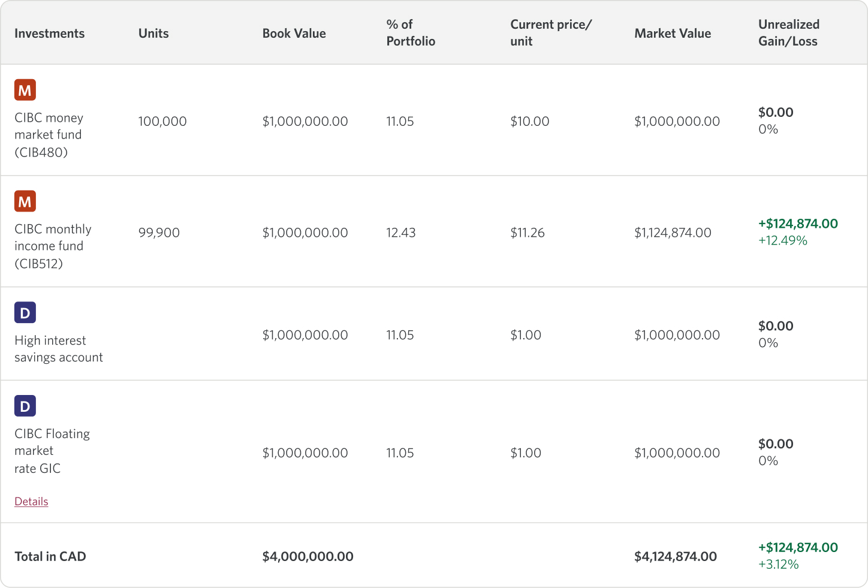Click the +$124,874.00 gain for monthly income fund
This screenshot has height=588, width=868.
coord(798,224)
